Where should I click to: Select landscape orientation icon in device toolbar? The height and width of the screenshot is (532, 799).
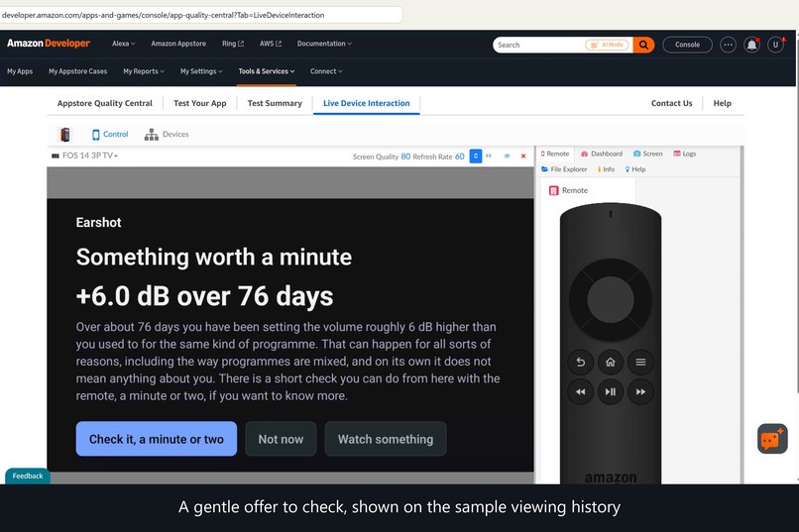click(x=489, y=157)
